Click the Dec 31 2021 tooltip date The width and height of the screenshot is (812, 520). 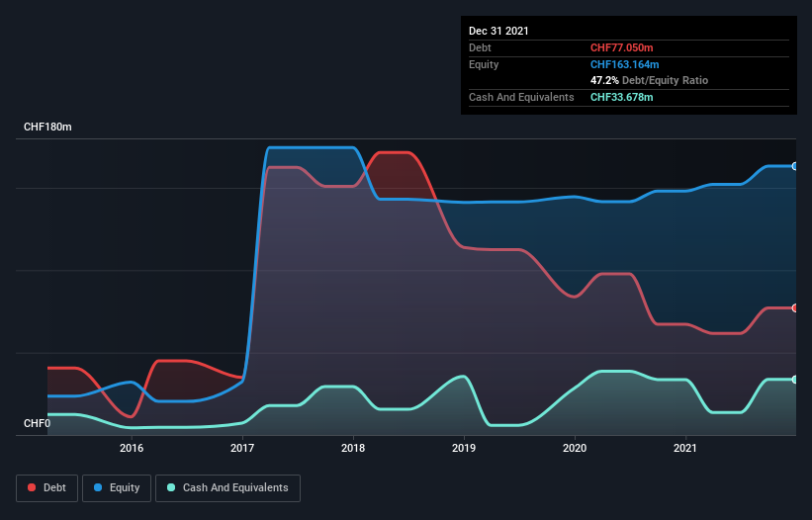click(498, 31)
